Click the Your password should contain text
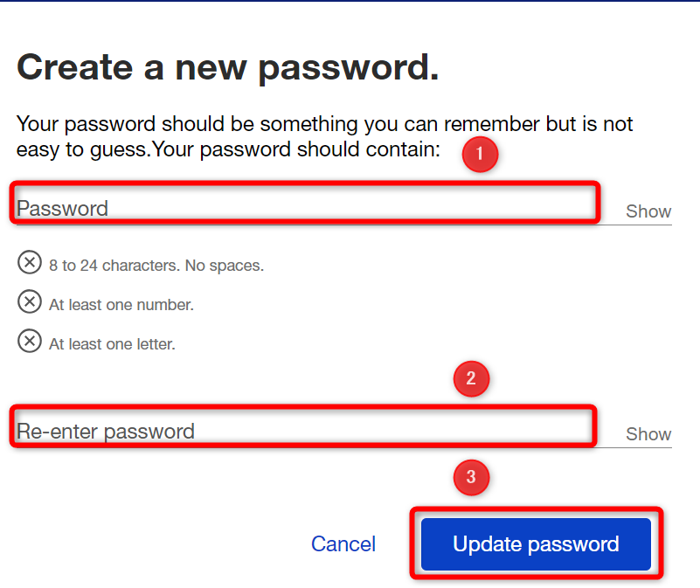This screenshot has width=700, height=588. tap(296, 149)
